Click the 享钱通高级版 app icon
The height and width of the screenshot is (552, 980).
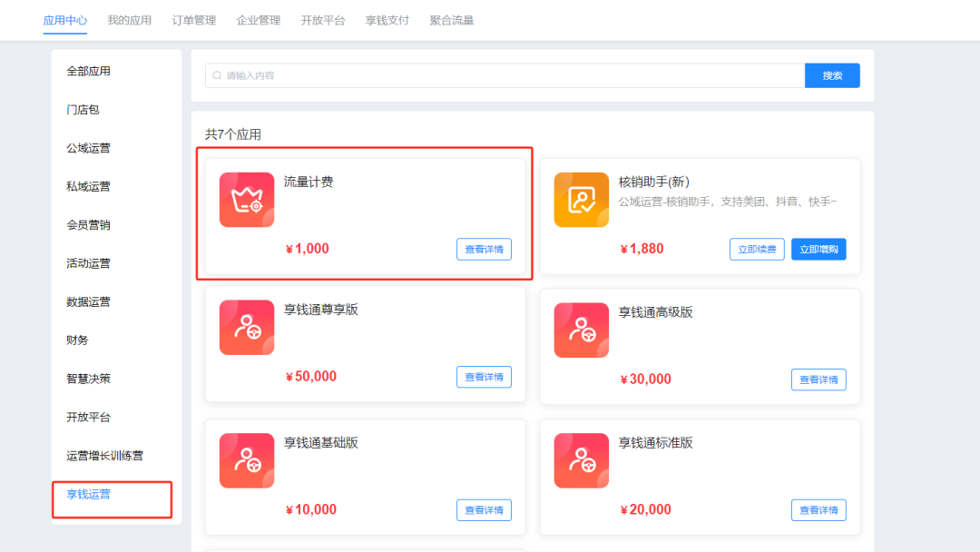[581, 330]
